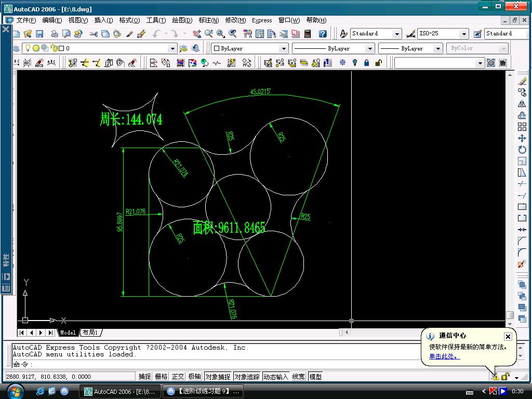The width and height of the screenshot is (532, 399).
Task: Toggle 捕捉 snap mode
Action: tap(144, 377)
